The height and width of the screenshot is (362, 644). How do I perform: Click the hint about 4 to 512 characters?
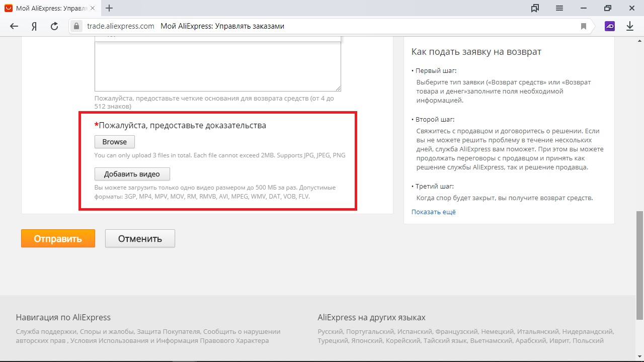pyautogui.click(x=214, y=103)
